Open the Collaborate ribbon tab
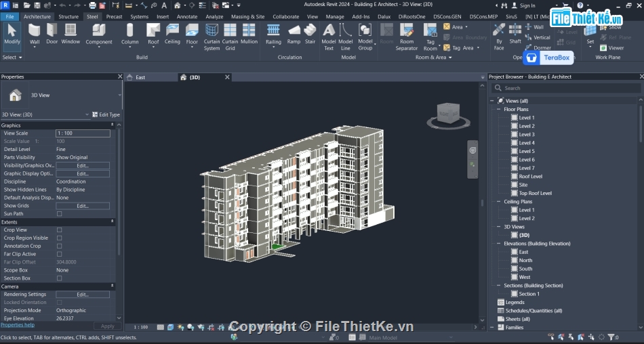Viewport: 644px width, 344px height. point(286,16)
